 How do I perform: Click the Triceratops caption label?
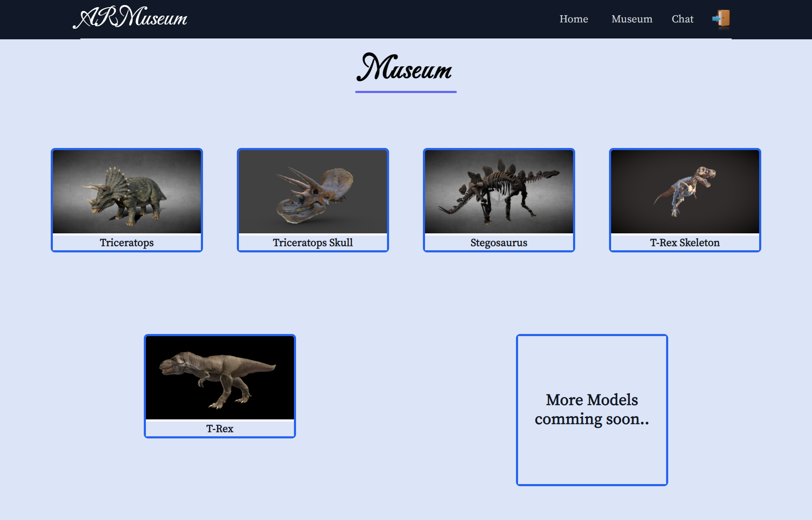(x=127, y=243)
